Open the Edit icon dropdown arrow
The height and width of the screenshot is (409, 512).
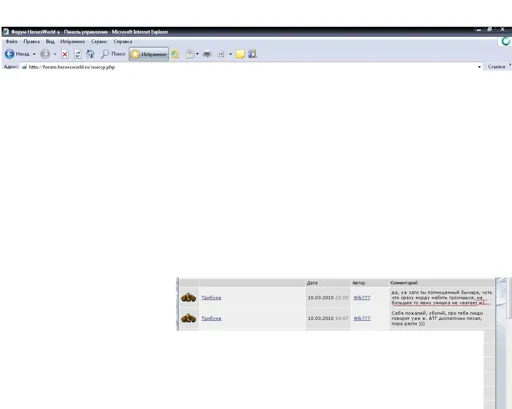point(230,54)
